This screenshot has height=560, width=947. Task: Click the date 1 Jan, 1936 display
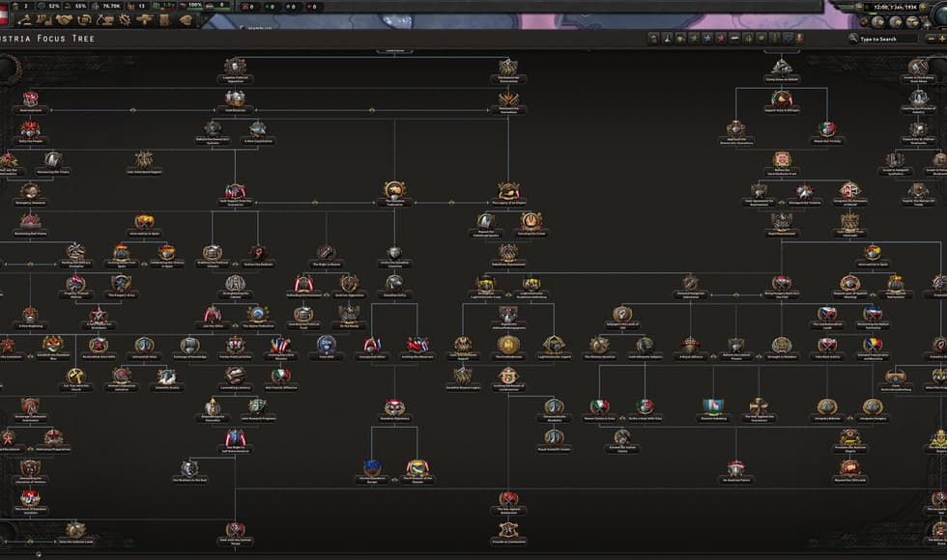tap(895, 7)
